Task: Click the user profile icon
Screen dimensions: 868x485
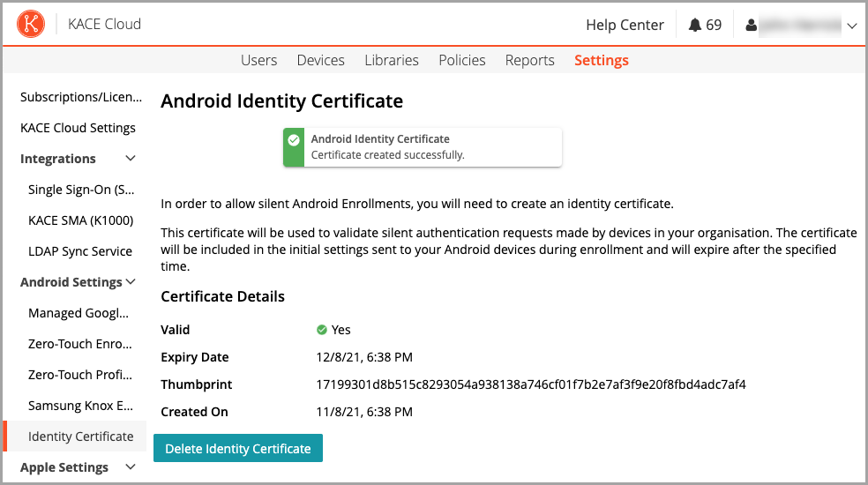Action: pyautogui.click(x=752, y=26)
